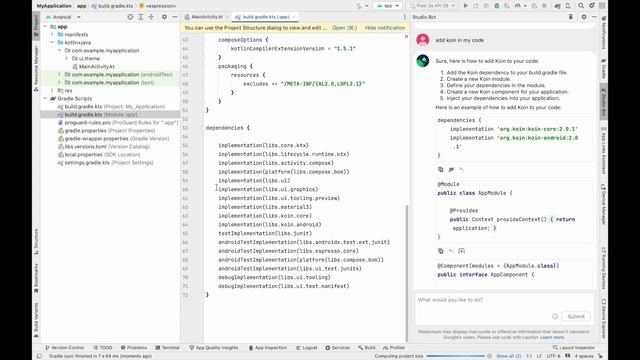This screenshot has width=640, height=360.
Task: Click computing project size progress bar
Action: pyautogui.click(x=455, y=356)
